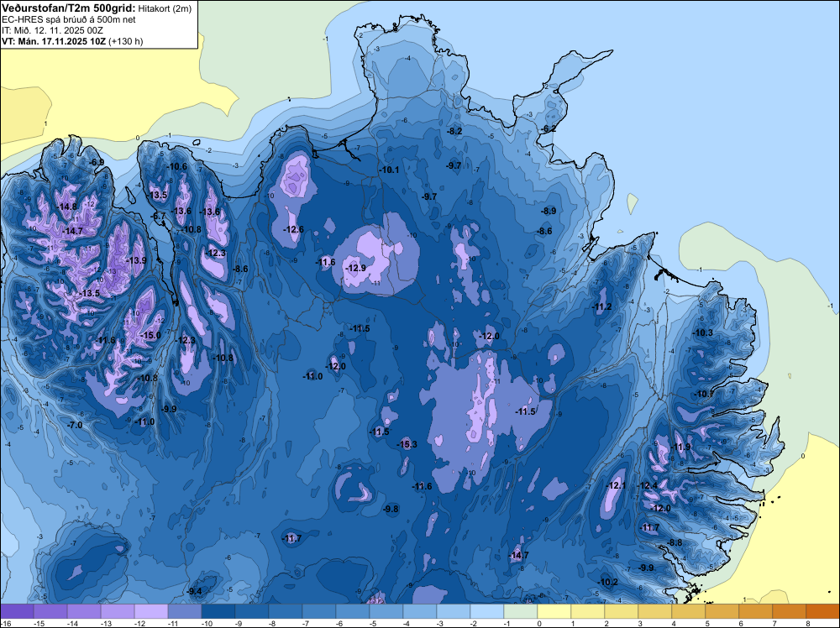
Task: Click the valid time "VT: Mán. 17.11.2025 10Z"
Action: pos(54,41)
